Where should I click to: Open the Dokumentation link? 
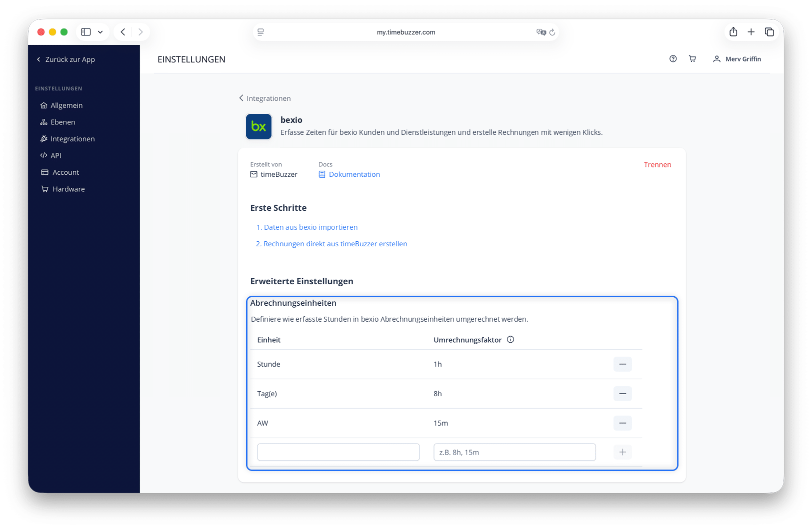(x=349, y=174)
